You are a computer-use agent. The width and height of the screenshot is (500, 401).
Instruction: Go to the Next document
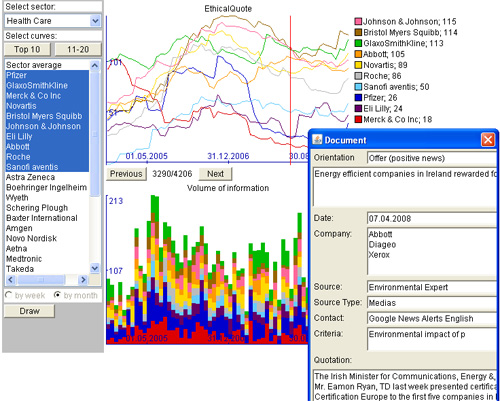coord(215,174)
